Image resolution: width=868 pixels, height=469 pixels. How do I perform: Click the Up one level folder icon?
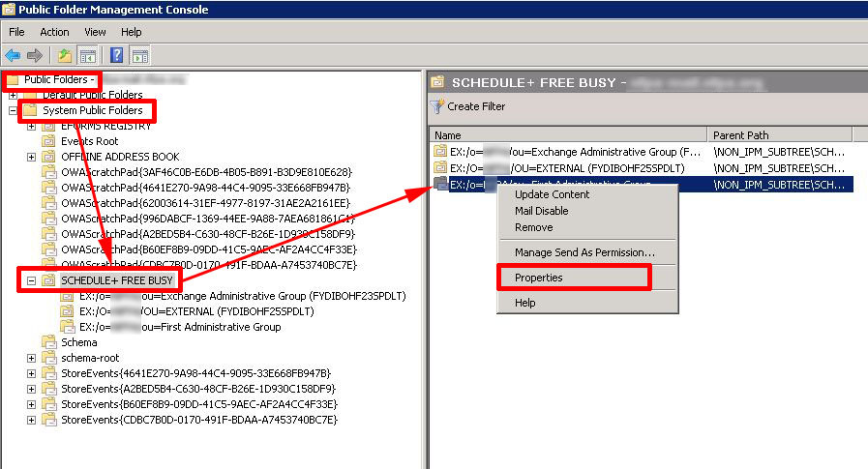click(x=65, y=55)
